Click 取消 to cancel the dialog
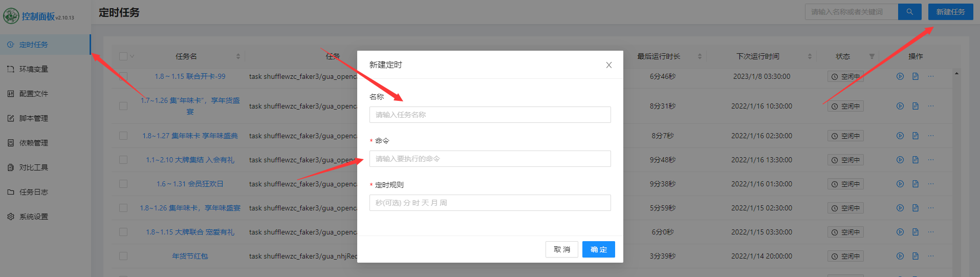The width and height of the screenshot is (980, 277). click(x=561, y=249)
